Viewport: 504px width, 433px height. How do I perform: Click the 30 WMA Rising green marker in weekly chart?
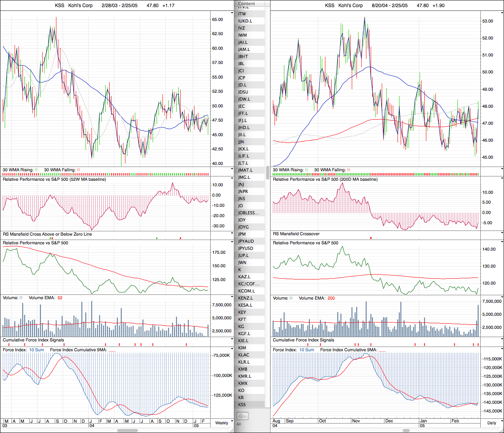tap(36, 170)
